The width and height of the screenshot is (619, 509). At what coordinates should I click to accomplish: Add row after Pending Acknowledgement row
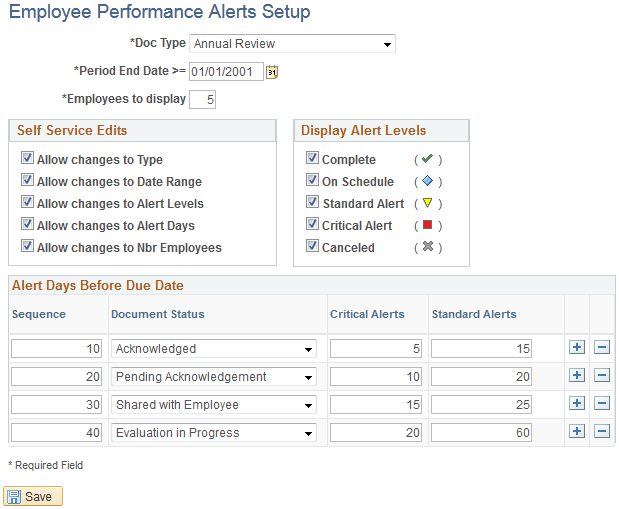576,376
